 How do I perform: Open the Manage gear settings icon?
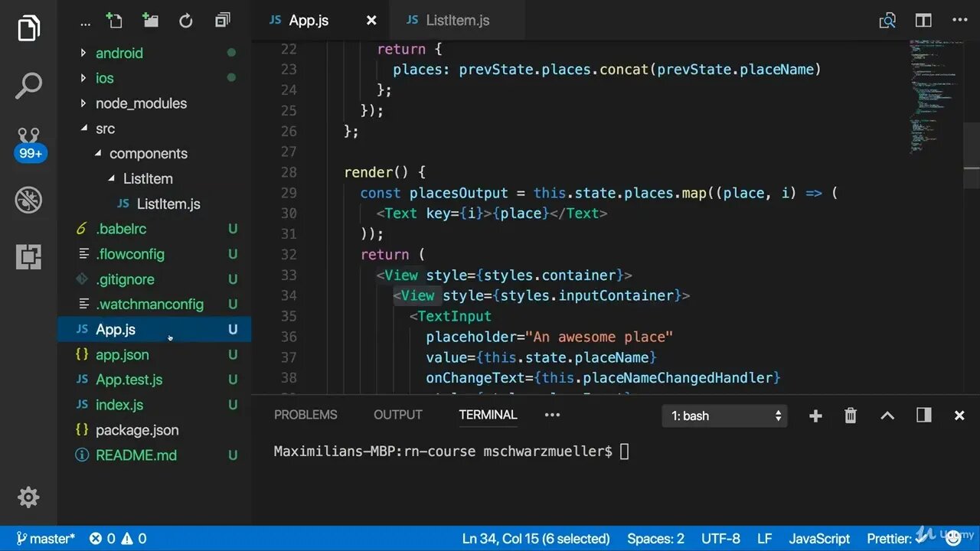tap(28, 497)
